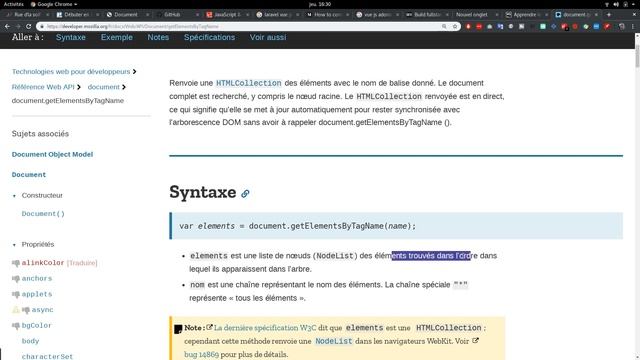Click the Google Translate extension icon
This screenshot has width=640, height=360.
tap(500, 26)
